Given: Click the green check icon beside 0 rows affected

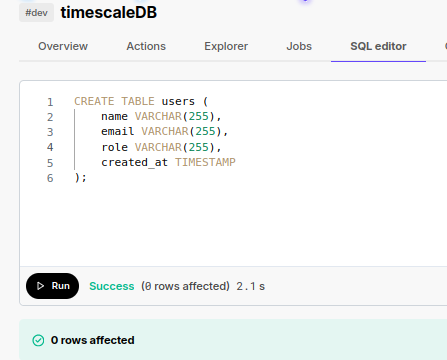Looking at the screenshot, I should coord(38,340).
